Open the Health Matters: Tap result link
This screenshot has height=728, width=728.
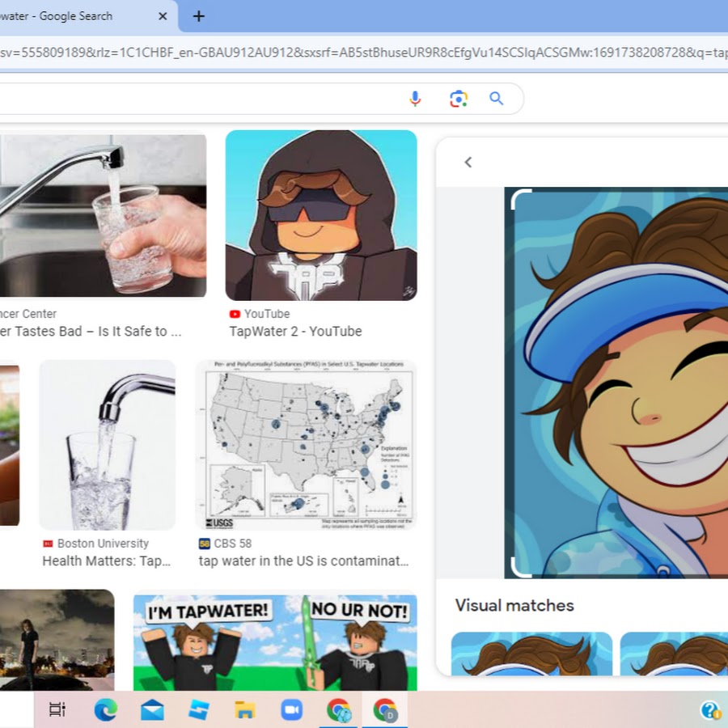click(x=106, y=561)
